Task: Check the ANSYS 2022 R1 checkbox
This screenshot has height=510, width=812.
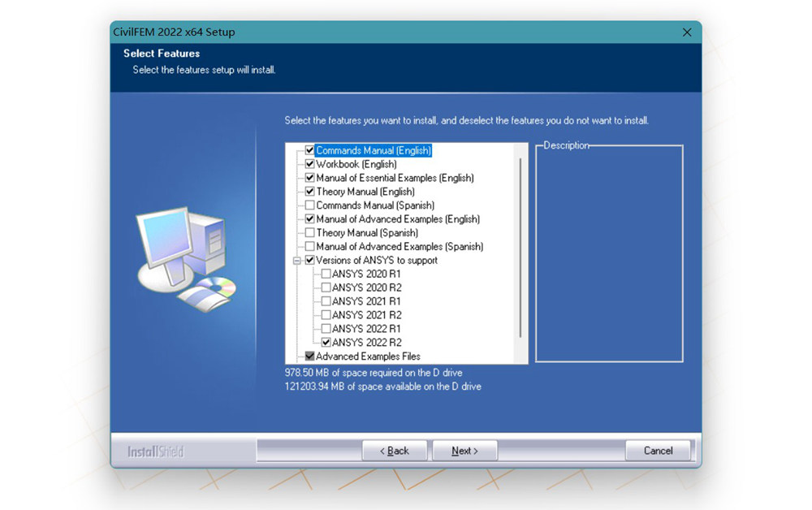Action: [x=326, y=329]
